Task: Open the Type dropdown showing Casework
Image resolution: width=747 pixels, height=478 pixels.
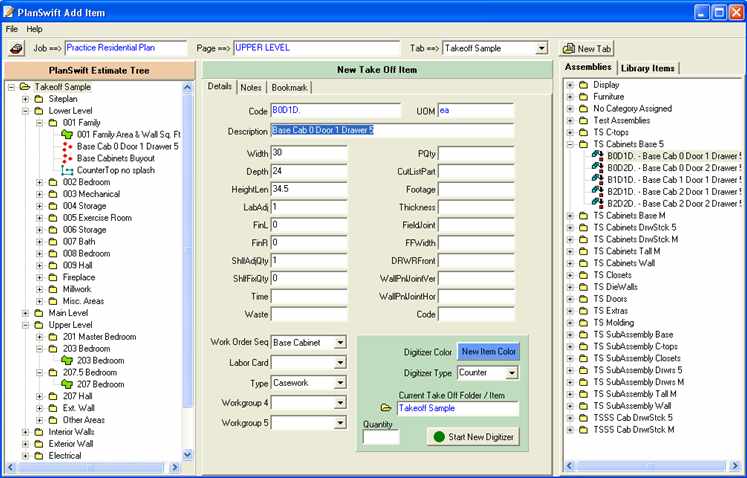Action: pyautogui.click(x=340, y=383)
